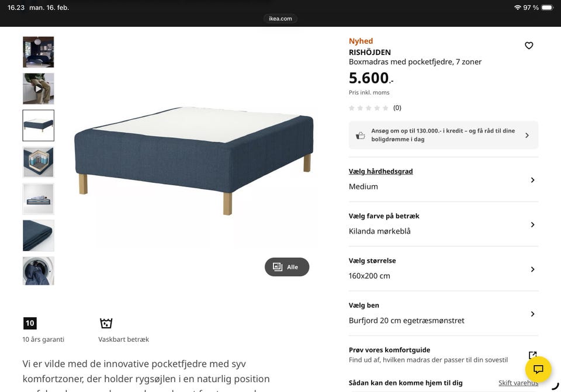Click the 10 års garanti badge icon
561x392 pixels.
[x=30, y=323]
